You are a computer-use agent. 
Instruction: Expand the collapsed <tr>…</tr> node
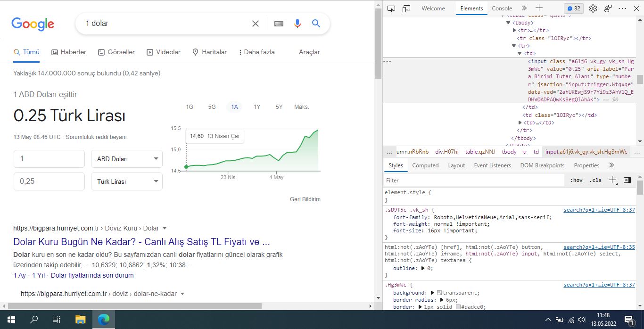[x=515, y=30]
